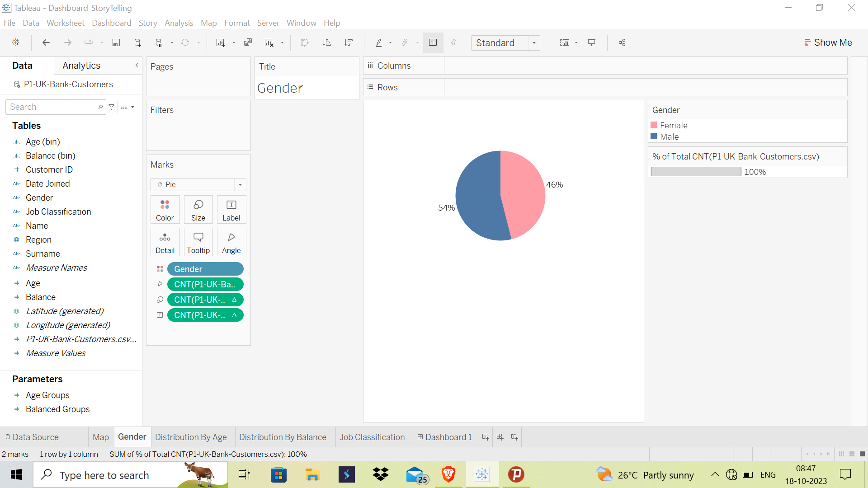Open the New Data Source dropdown arrow
The width and height of the screenshot is (868, 488).
click(x=171, y=42)
